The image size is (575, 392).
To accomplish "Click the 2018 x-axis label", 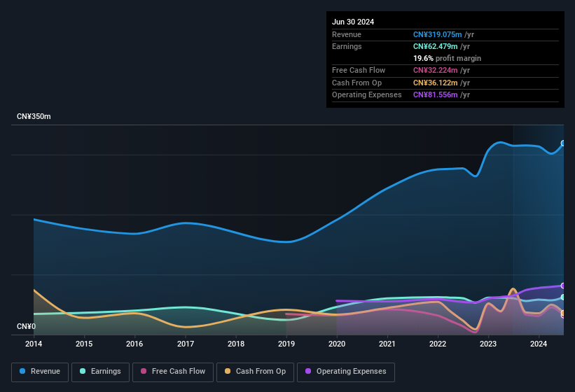I will (236, 344).
